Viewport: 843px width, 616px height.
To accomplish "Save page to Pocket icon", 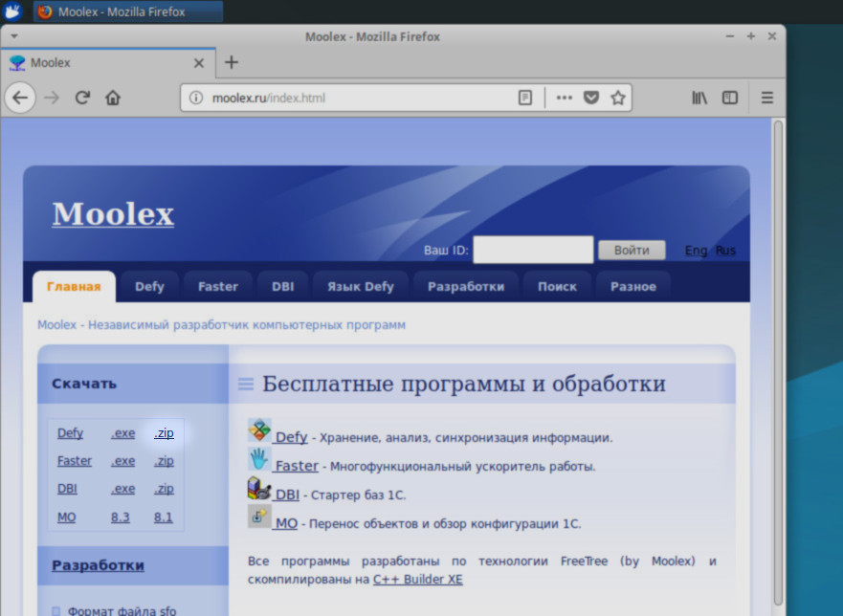I will (x=591, y=98).
